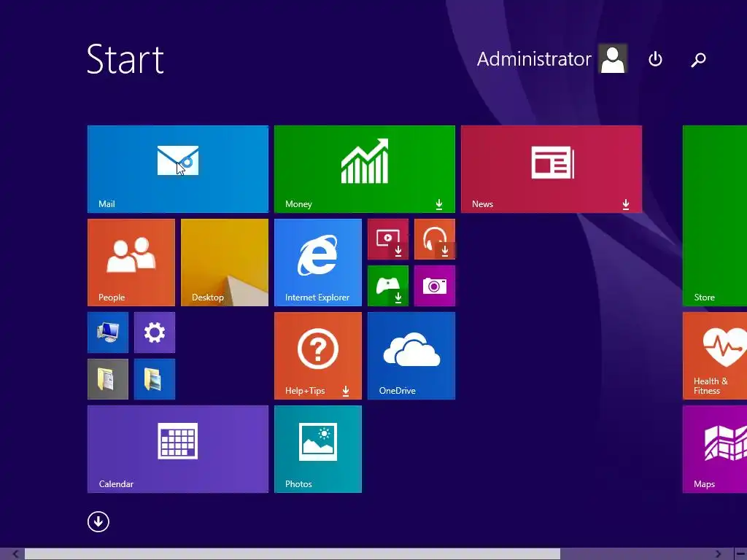Launch the Maps tile

tap(715, 449)
